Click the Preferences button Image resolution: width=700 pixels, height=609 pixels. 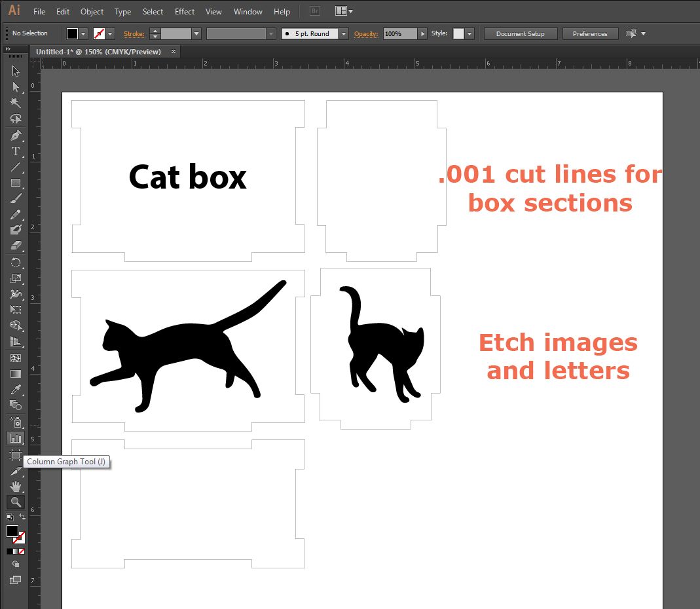(589, 33)
